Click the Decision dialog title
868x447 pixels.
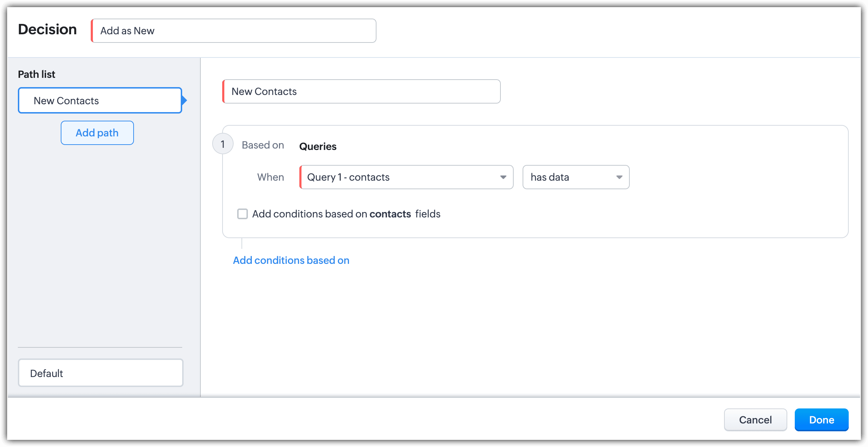[x=48, y=29]
